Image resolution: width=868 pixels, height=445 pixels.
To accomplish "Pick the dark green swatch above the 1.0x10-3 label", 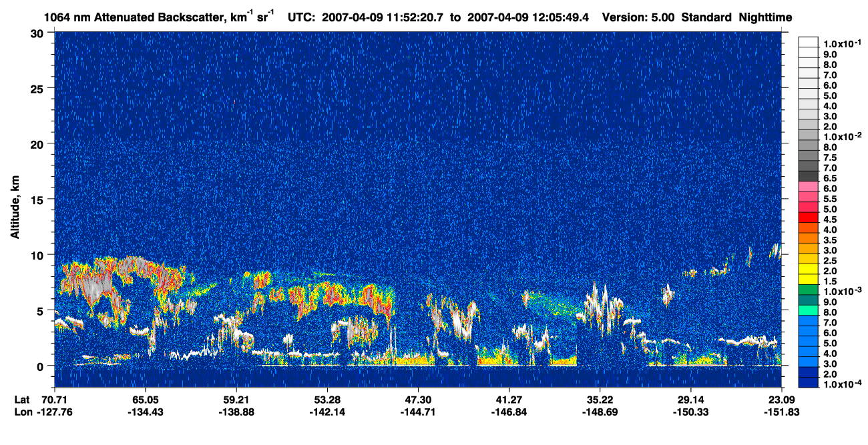I will (x=808, y=289).
